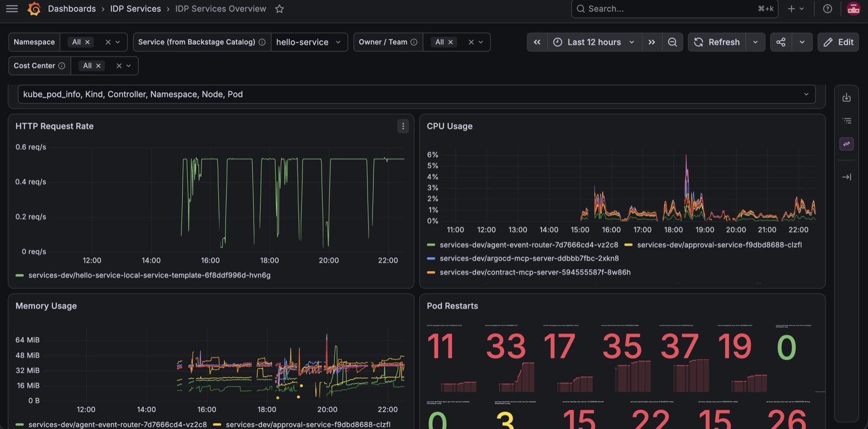Open the main hamburger menu
The width and height of the screenshot is (868, 429).
[12, 9]
